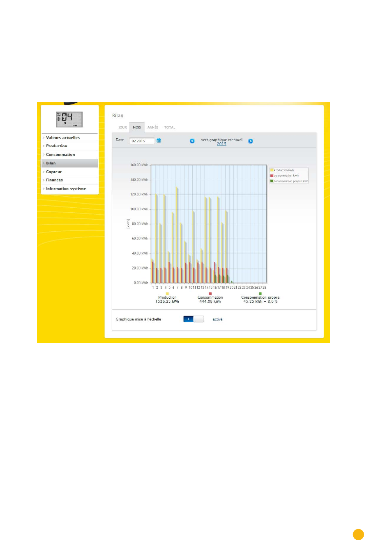Select the Bilan sidebar item
Viewport: 392px width, 555px height.
tap(51, 163)
